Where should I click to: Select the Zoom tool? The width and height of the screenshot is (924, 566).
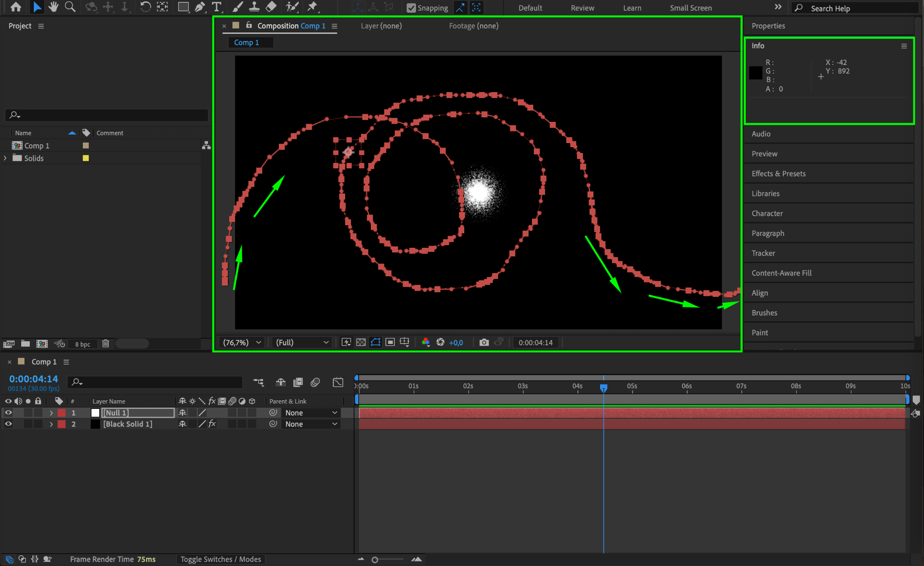70,7
